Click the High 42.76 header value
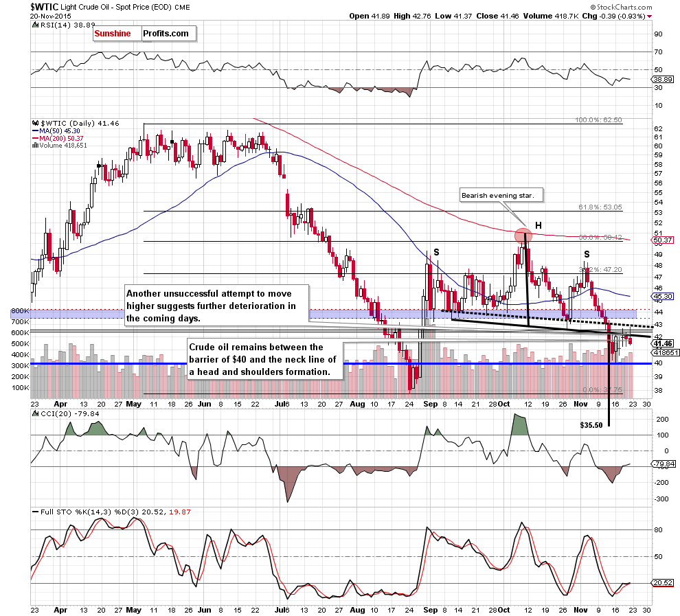Viewport: 680px width, 616px height. [x=412, y=16]
